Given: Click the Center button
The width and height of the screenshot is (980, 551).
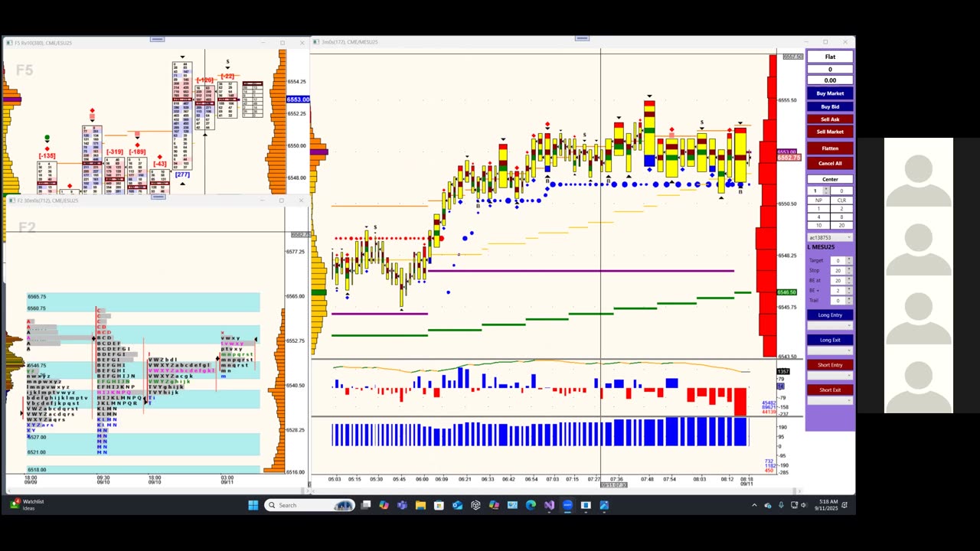Looking at the screenshot, I should point(830,179).
